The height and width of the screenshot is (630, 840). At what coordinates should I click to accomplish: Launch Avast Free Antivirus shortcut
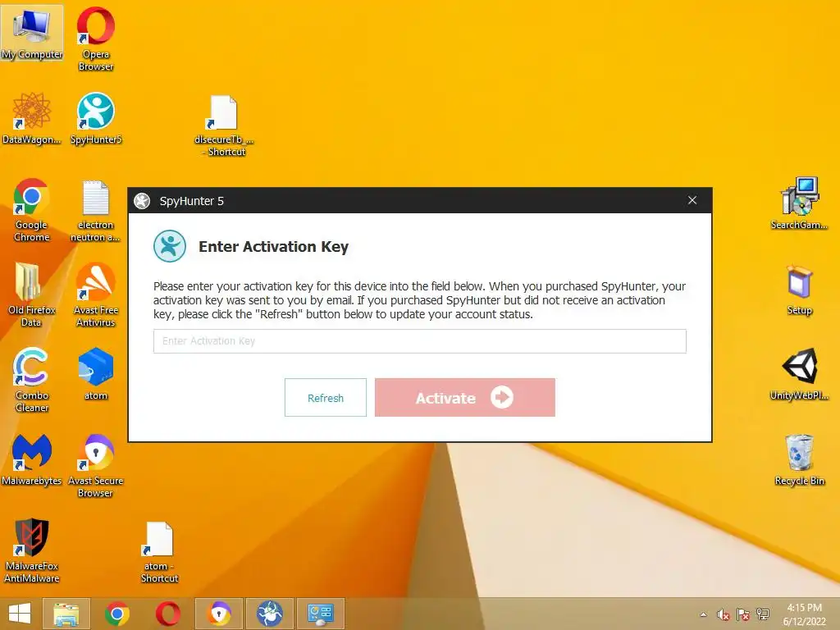point(95,294)
